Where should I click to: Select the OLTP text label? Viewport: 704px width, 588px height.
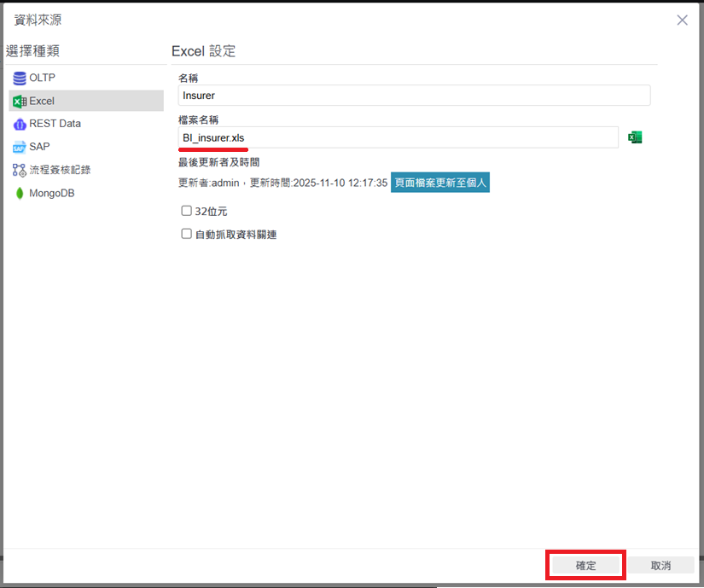pos(43,79)
